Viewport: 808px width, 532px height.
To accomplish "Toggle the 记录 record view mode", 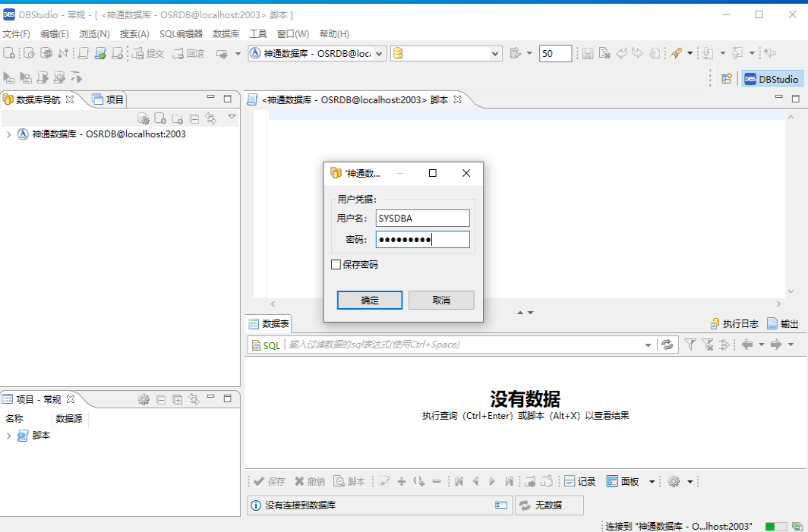I will coord(579,481).
